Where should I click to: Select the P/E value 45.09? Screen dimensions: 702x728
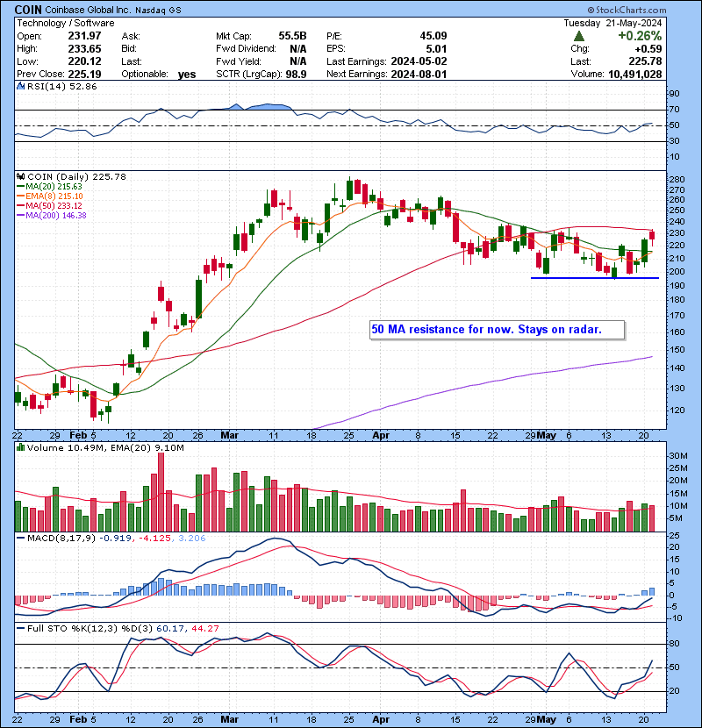pos(433,36)
